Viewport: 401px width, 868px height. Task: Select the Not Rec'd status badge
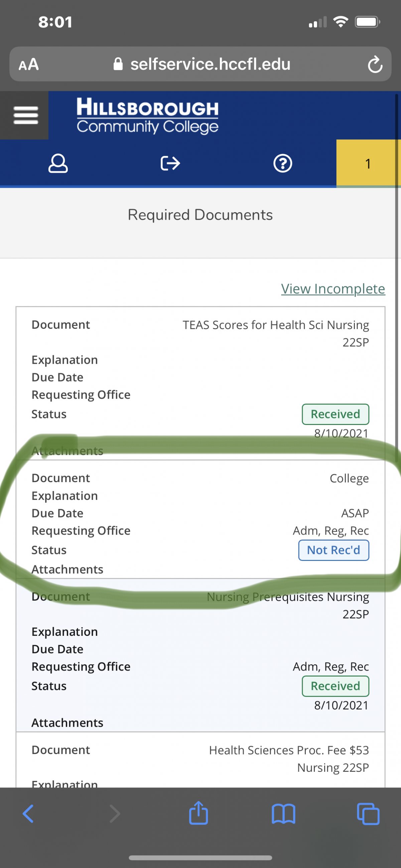click(333, 550)
